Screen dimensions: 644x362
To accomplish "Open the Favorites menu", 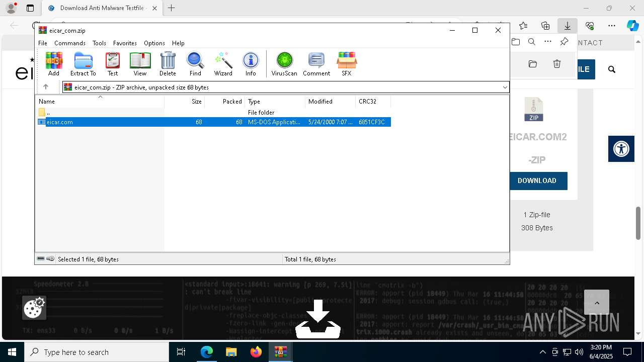I will coord(125,43).
